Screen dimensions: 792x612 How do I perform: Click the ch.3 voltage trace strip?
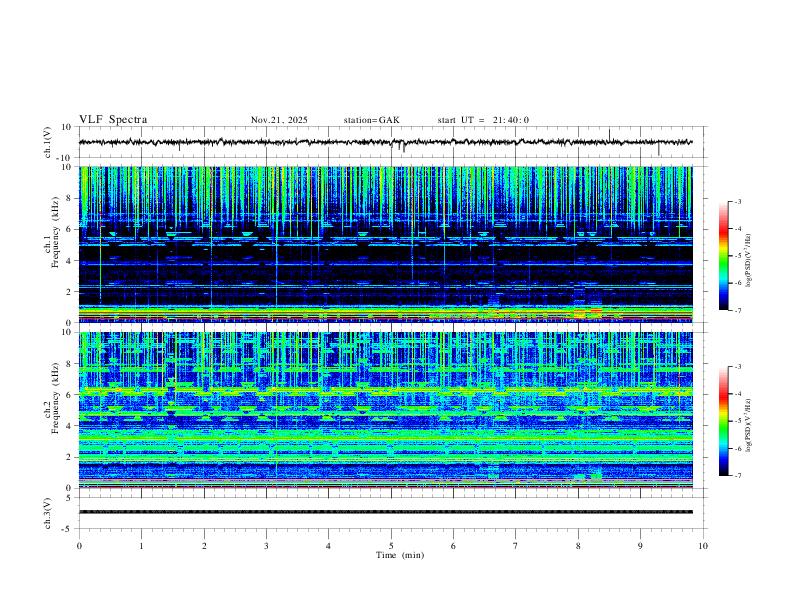click(385, 512)
